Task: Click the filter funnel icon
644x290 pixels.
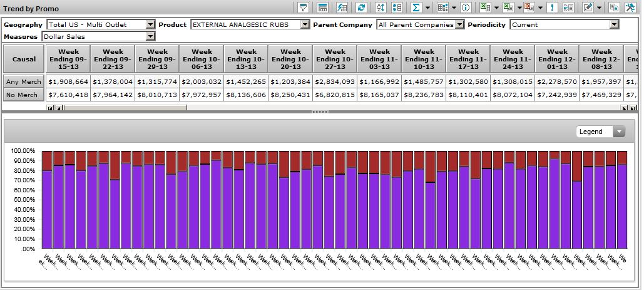Action: point(304,8)
